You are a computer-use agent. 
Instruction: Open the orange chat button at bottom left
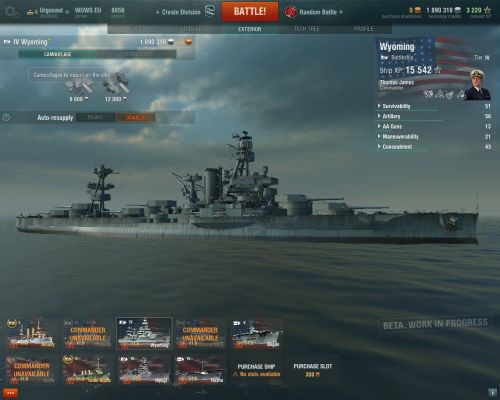click(10, 393)
